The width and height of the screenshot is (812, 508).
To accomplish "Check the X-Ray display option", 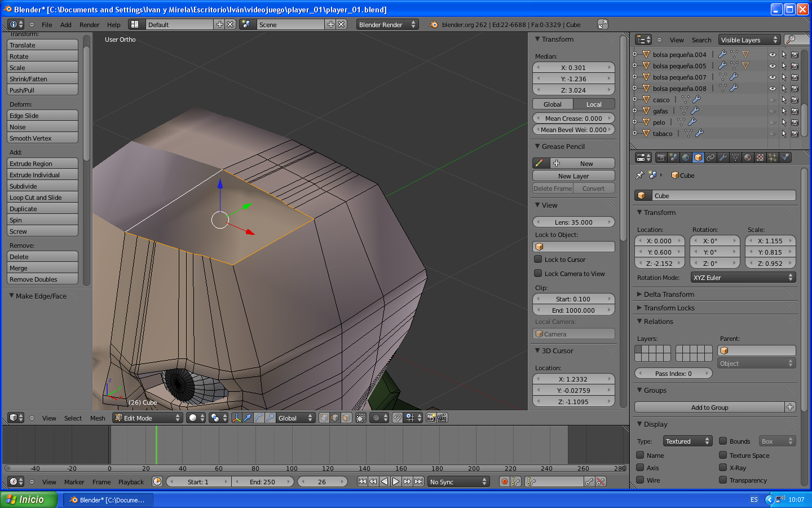I will point(723,468).
